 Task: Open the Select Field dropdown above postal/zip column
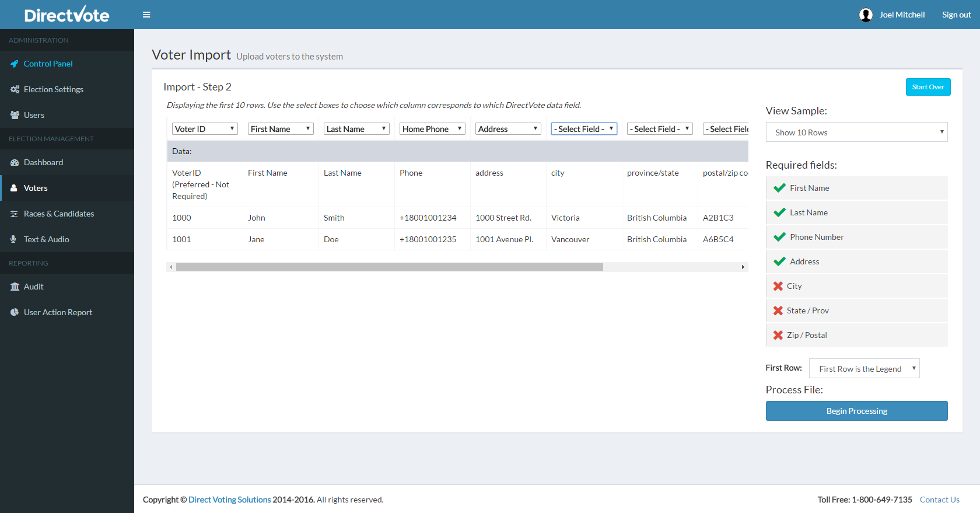click(726, 129)
